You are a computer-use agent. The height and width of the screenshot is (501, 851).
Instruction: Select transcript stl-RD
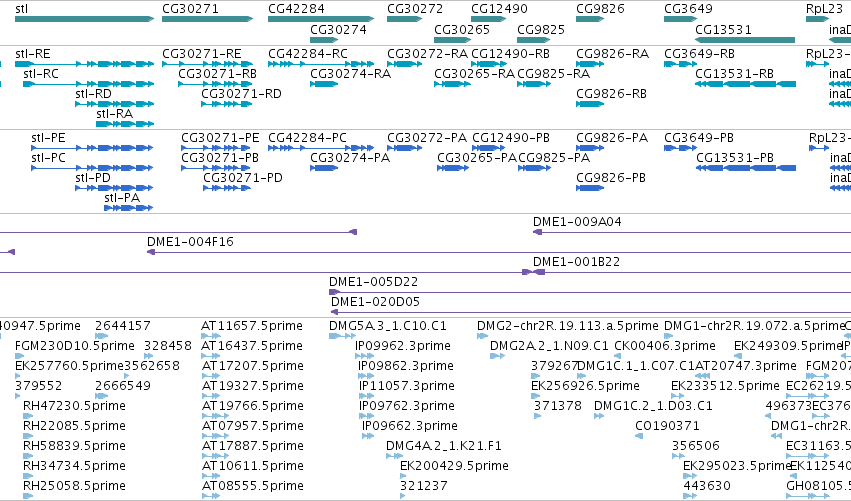tap(93, 94)
